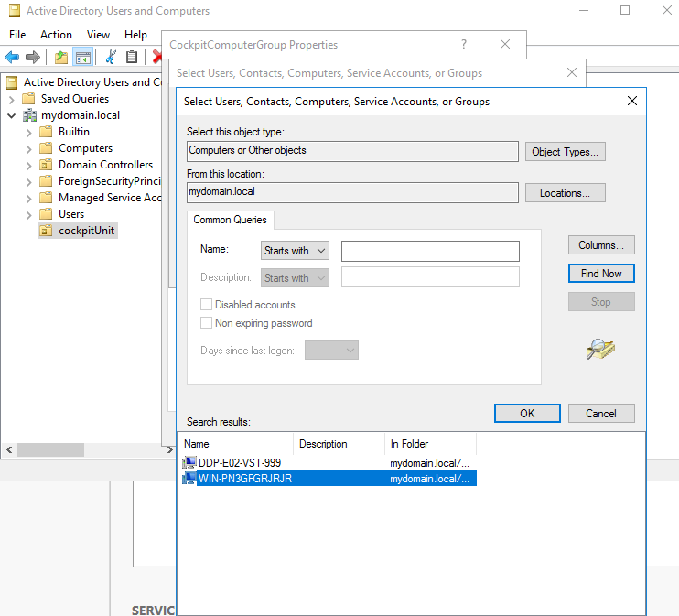Open the Action menu

(57, 35)
